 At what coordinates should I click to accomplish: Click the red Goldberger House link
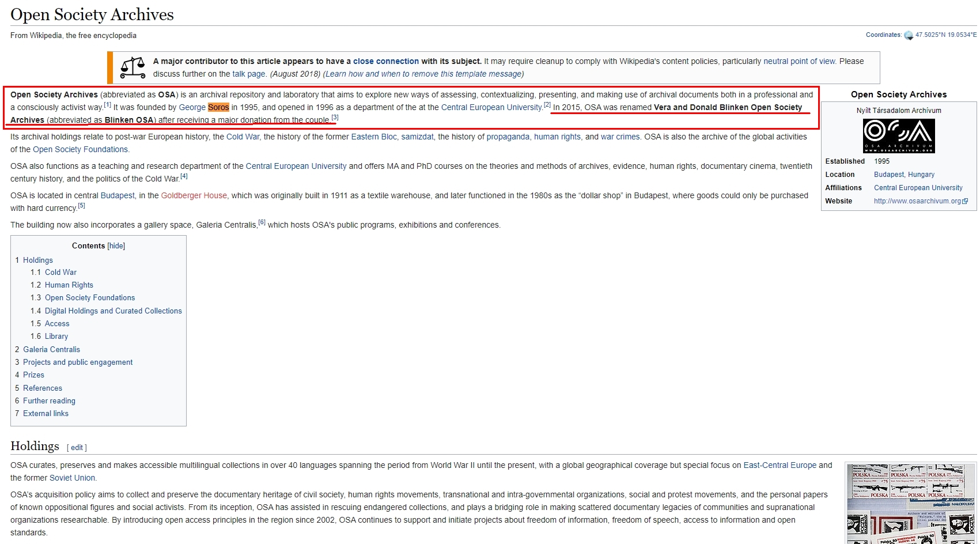pyautogui.click(x=194, y=195)
